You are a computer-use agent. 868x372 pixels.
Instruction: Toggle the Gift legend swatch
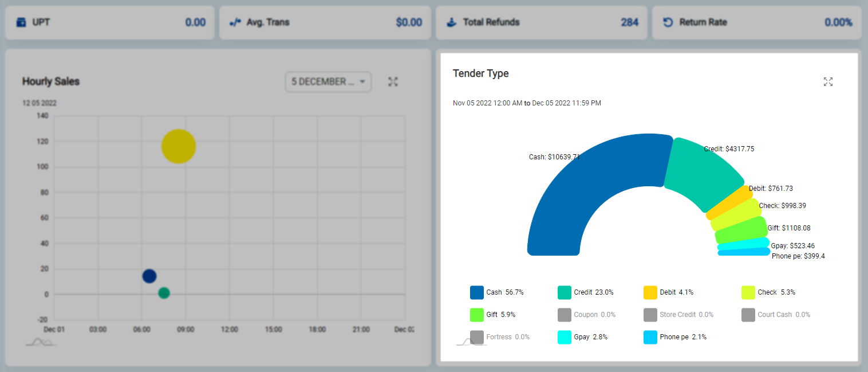point(477,315)
